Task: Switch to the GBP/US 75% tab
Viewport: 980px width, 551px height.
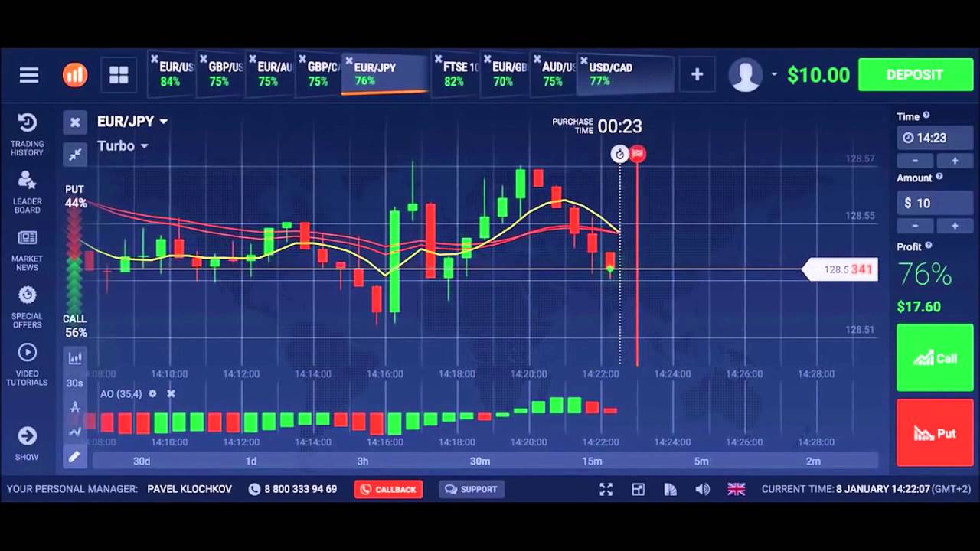Action: [220, 74]
